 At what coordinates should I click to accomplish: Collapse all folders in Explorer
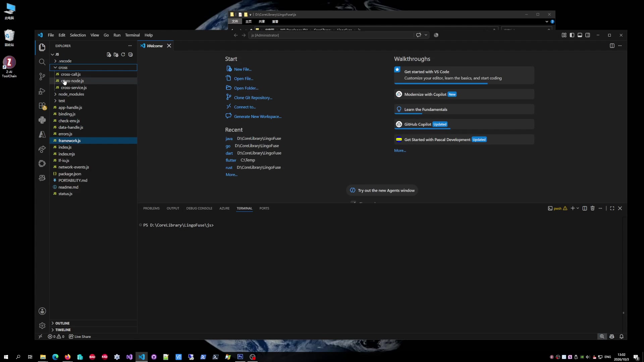coord(130,54)
